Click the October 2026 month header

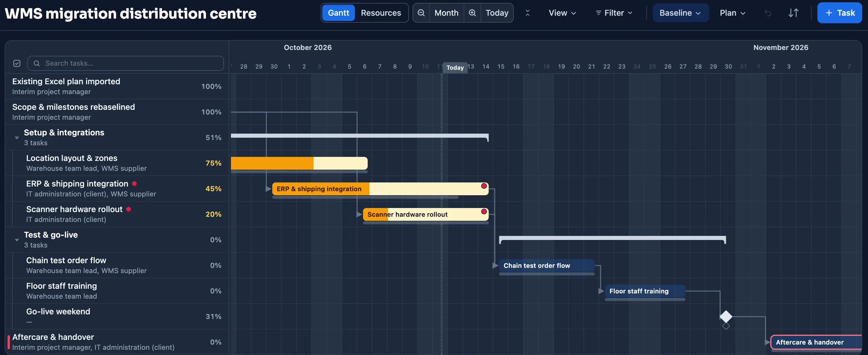coord(308,47)
